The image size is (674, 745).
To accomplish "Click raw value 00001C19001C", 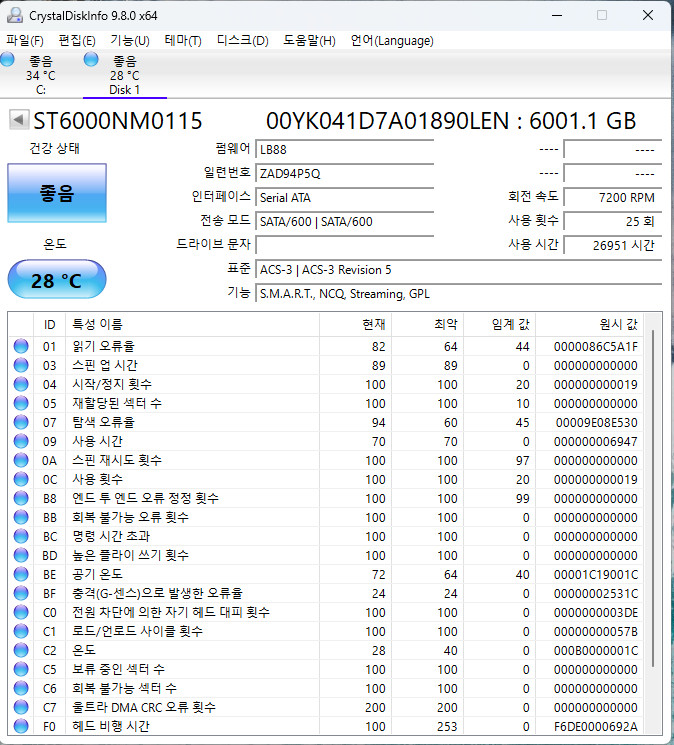I will [596, 574].
